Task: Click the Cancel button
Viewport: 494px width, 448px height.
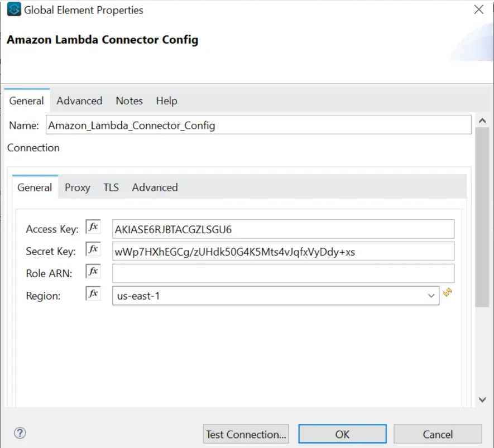Action: 438,434
